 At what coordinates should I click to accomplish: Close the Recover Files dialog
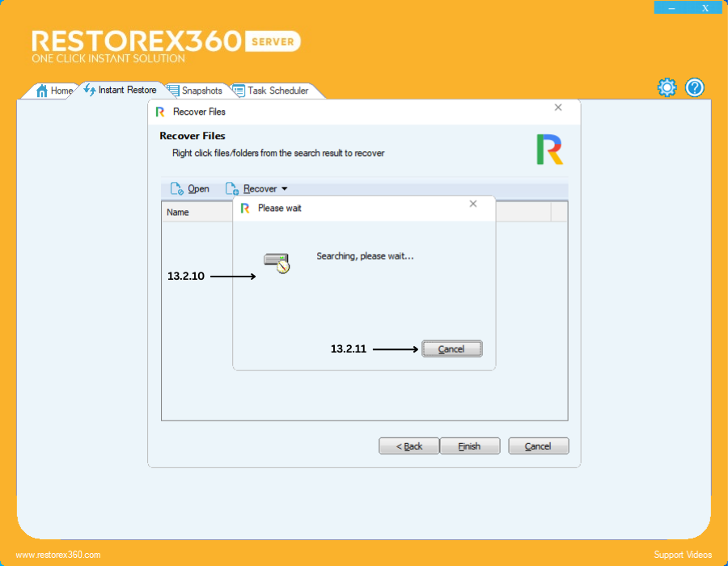pyautogui.click(x=558, y=108)
